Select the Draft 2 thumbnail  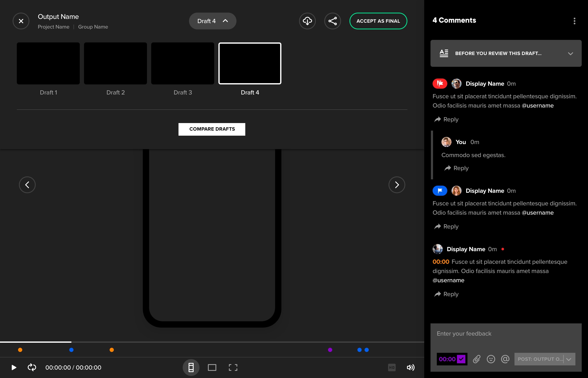tap(115, 64)
